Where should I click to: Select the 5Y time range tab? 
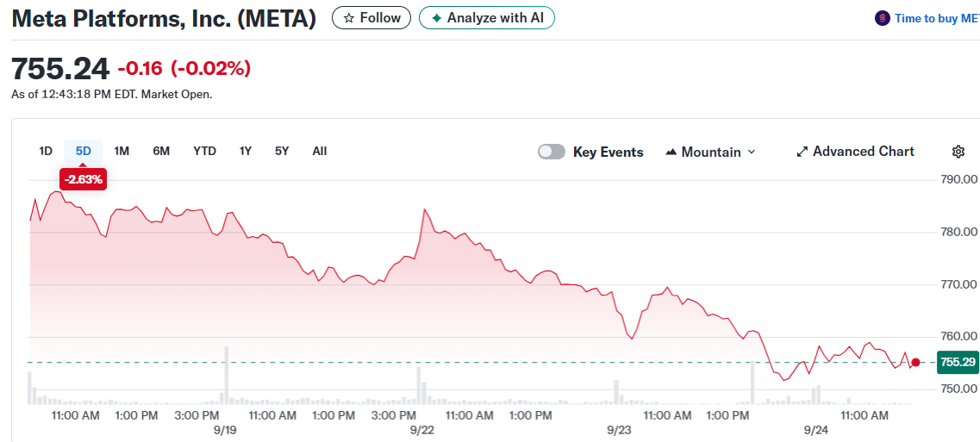pos(282,151)
